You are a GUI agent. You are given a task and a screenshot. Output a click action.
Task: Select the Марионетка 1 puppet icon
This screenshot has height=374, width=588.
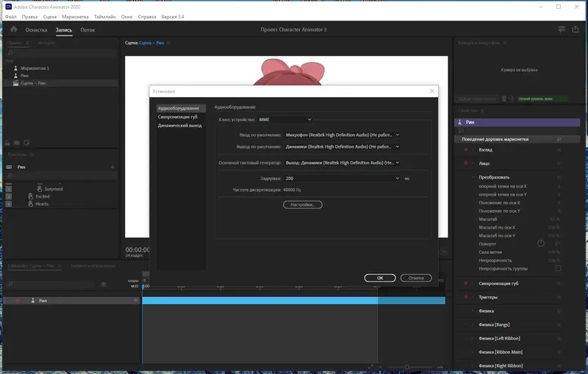(15, 68)
